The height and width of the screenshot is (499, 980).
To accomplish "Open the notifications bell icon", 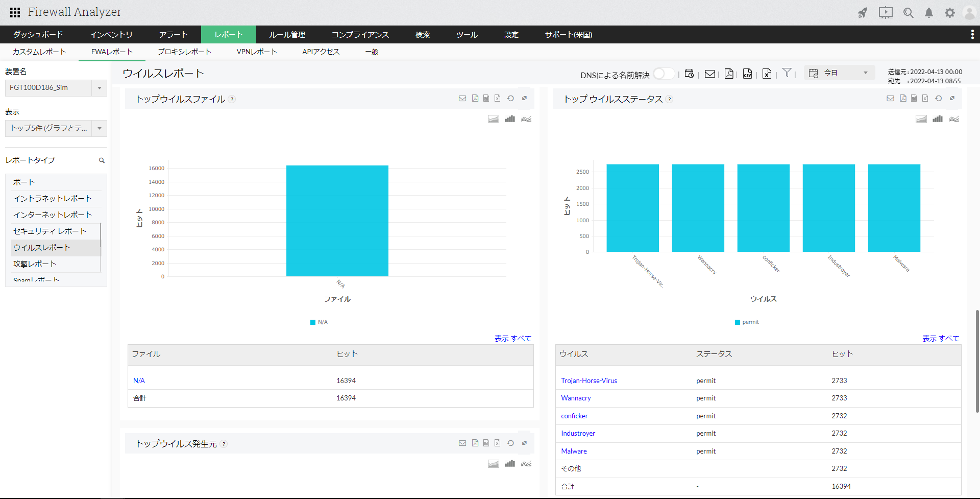I will [x=929, y=13].
